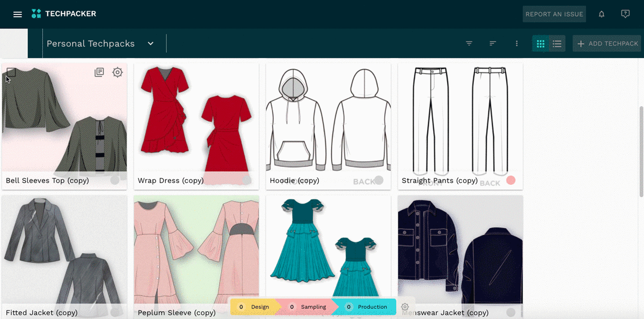
Task: Open the three-dot more options menu
Action: click(x=517, y=44)
